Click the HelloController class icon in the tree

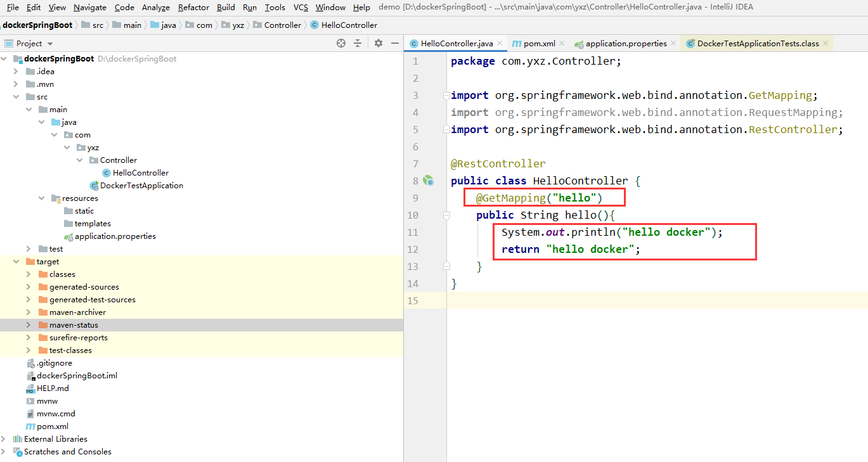tap(106, 172)
